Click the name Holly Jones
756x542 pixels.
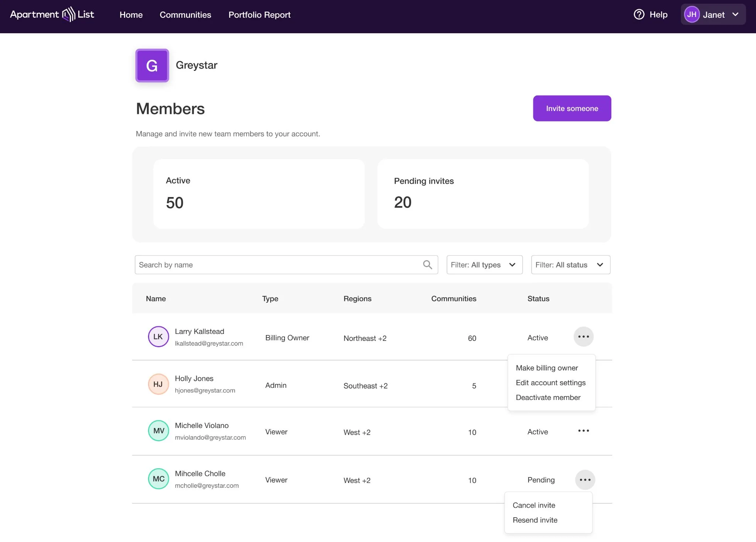194,378
